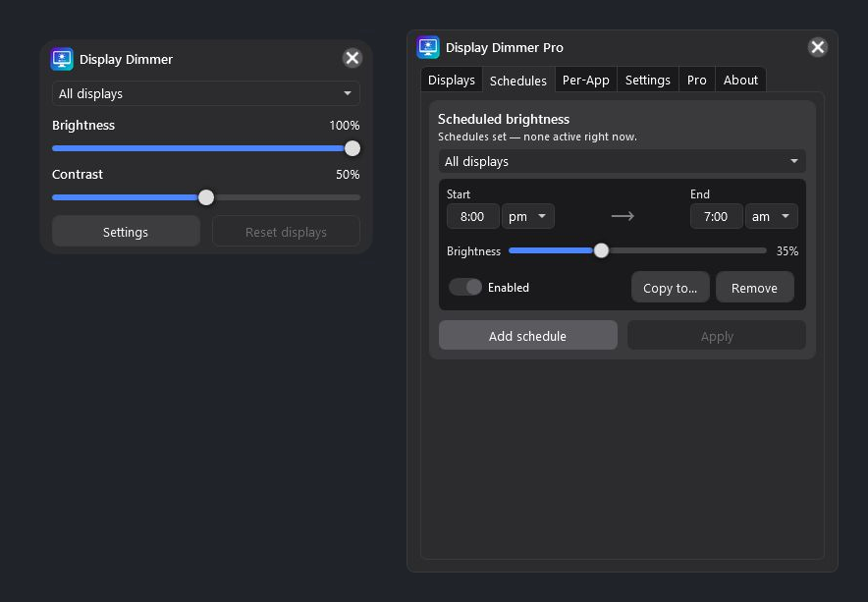
Task: Click Settings button in Display Dimmer window
Action: [126, 232]
